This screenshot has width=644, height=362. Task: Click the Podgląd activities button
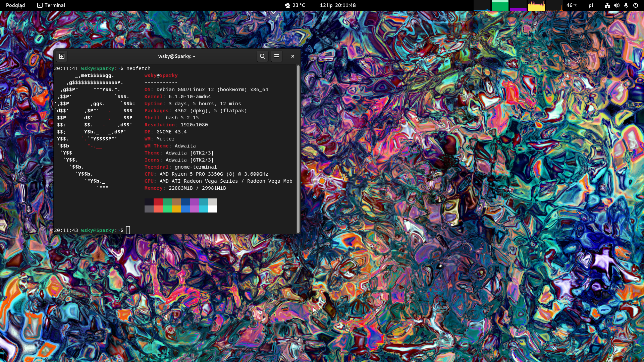coord(15,5)
